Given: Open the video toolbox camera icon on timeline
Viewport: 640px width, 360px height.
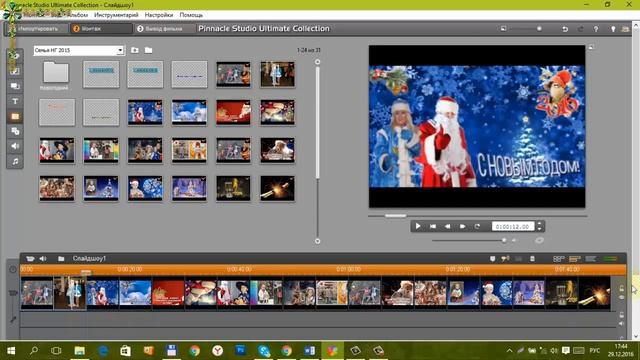Looking at the screenshot, I should click(x=30, y=258).
